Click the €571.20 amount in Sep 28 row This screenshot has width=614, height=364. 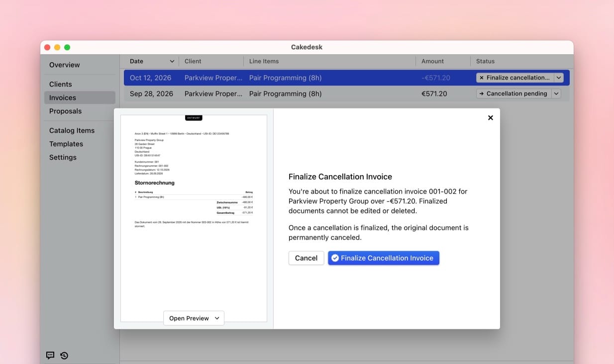[434, 93]
